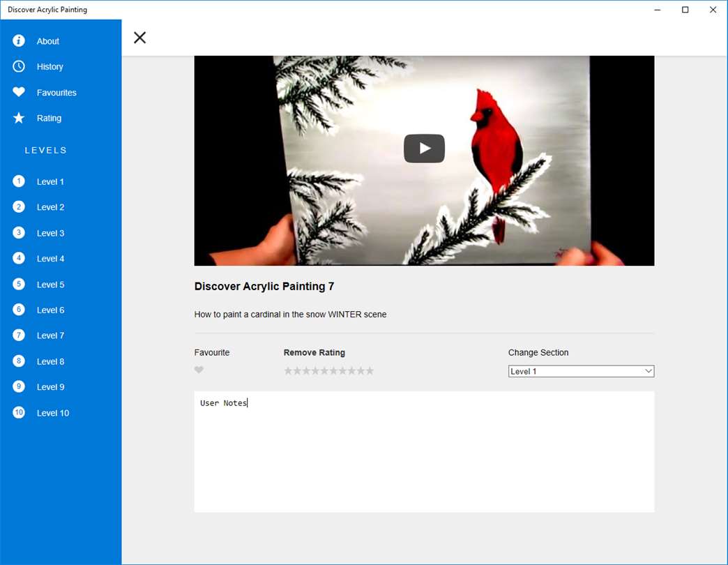Image resolution: width=728 pixels, height=565 pixels.
Task: Go to the Level 10 label
Action: point(53,413)
